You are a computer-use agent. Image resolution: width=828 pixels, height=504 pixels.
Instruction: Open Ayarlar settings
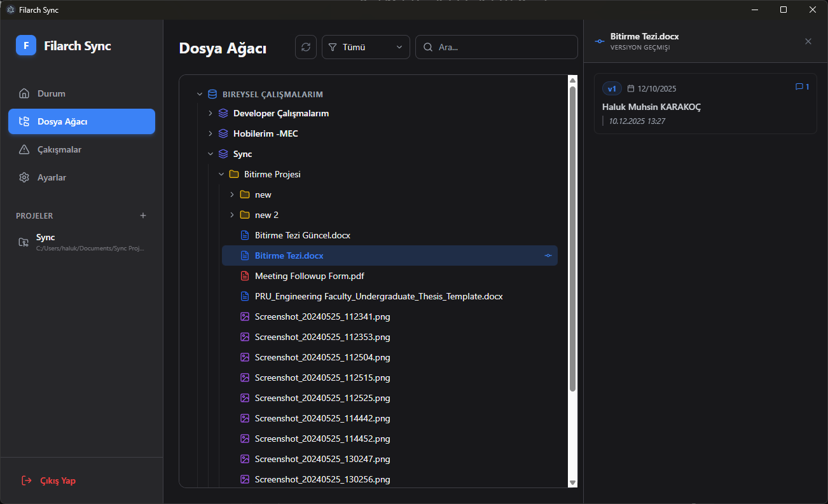tap(81, 177)
